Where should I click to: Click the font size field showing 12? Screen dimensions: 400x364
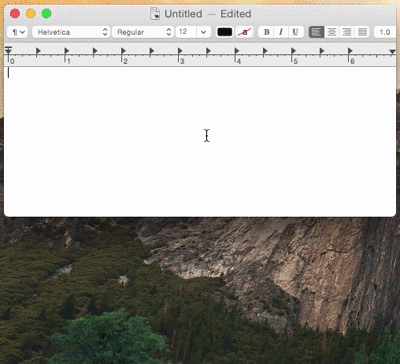pos(186,32)
